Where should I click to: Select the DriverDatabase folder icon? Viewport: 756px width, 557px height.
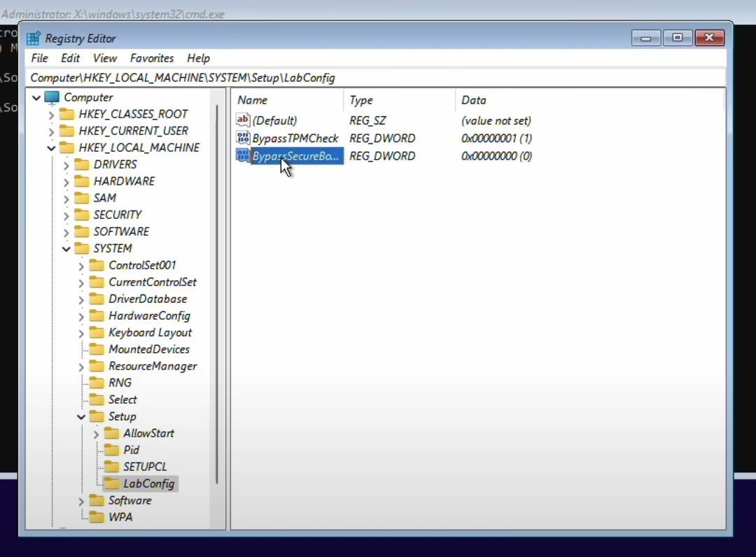pyautogui.click(x=97, y=299)
